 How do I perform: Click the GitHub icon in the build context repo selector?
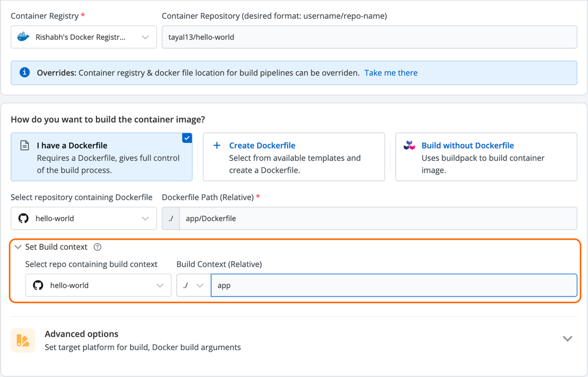38,285
